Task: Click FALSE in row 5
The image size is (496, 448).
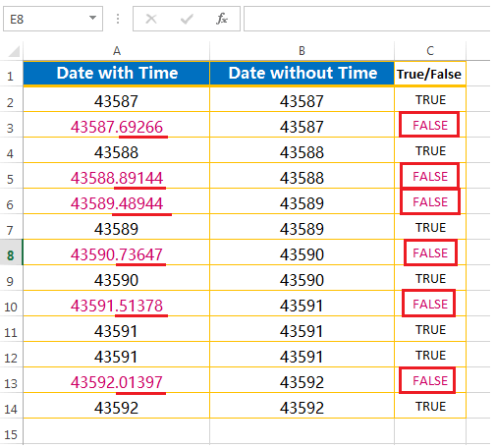Action: [x=430, y=176]
